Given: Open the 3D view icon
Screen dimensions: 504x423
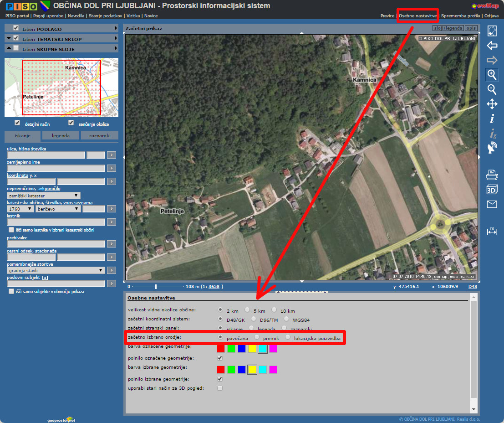Looking at the screenshot, I should tap(492, 189).
